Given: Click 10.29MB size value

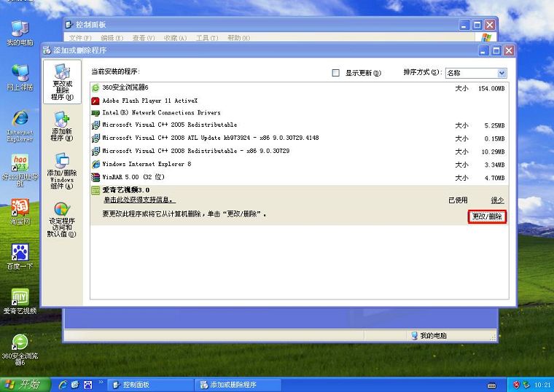Looking at the screenshot, I should (x=493, y=152).
